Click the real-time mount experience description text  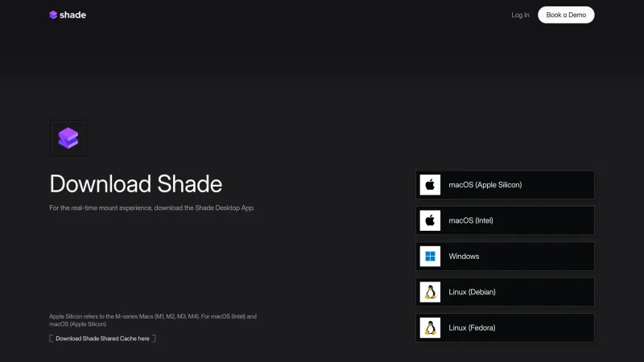pyautogui.click(x=152, y=208)
